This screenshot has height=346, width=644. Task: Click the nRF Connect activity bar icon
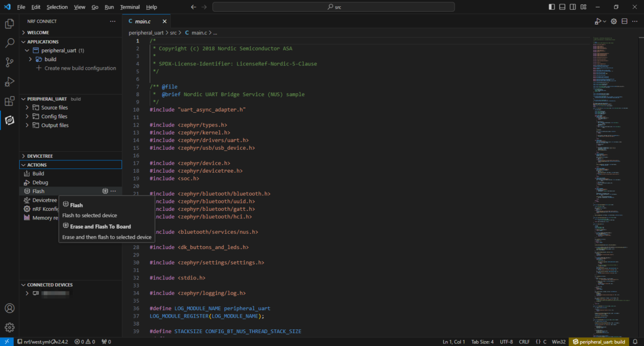[x=9, y=120]
